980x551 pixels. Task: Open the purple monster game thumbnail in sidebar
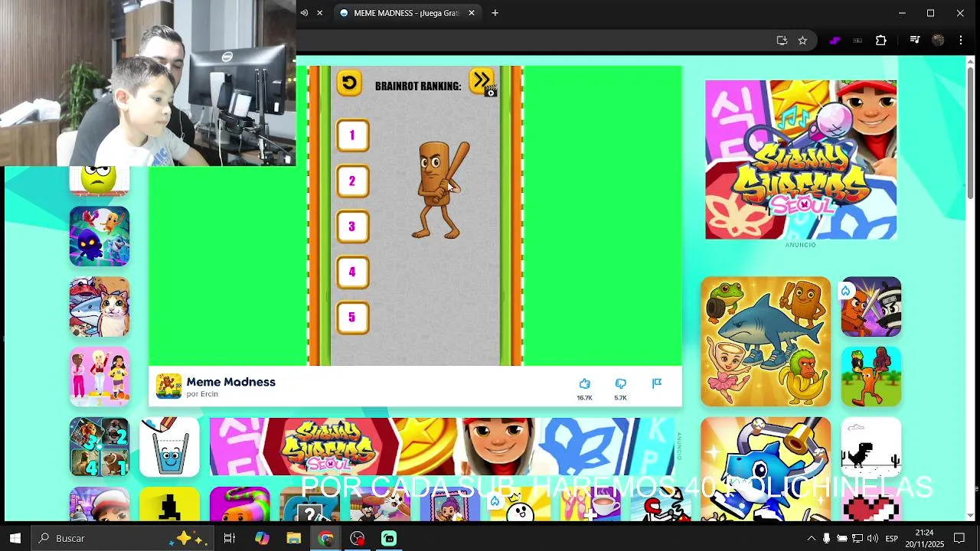click(100, 236)
